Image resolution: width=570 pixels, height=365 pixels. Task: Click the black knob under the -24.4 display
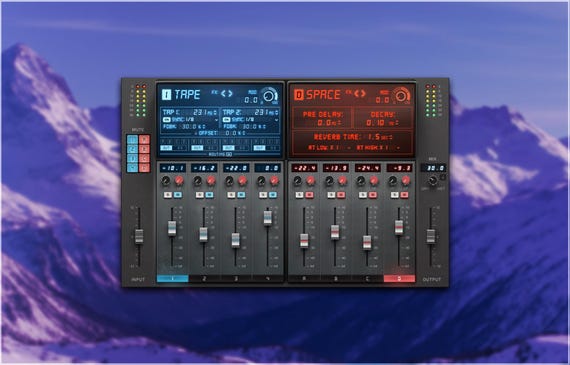click(361, 180)
